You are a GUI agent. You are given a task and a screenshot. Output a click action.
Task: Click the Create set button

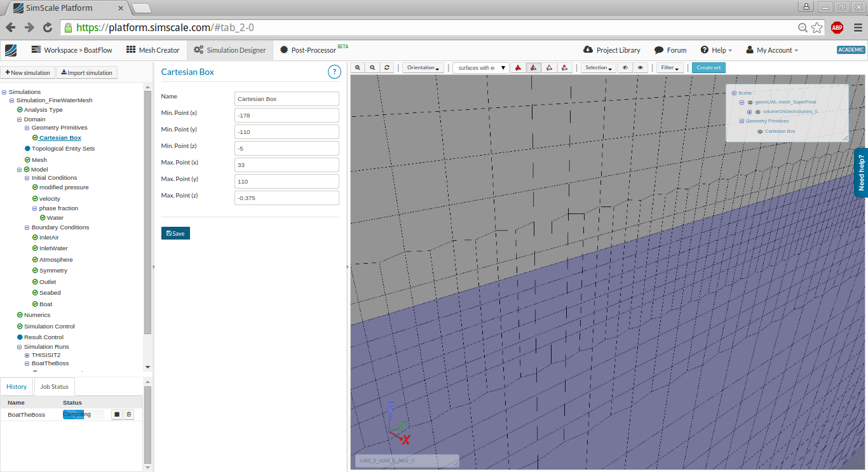click(x=709, y=68)
